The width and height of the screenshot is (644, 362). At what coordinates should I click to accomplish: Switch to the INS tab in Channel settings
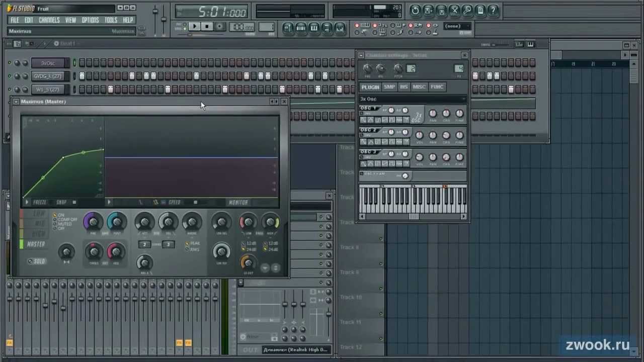tap(404, 87)
